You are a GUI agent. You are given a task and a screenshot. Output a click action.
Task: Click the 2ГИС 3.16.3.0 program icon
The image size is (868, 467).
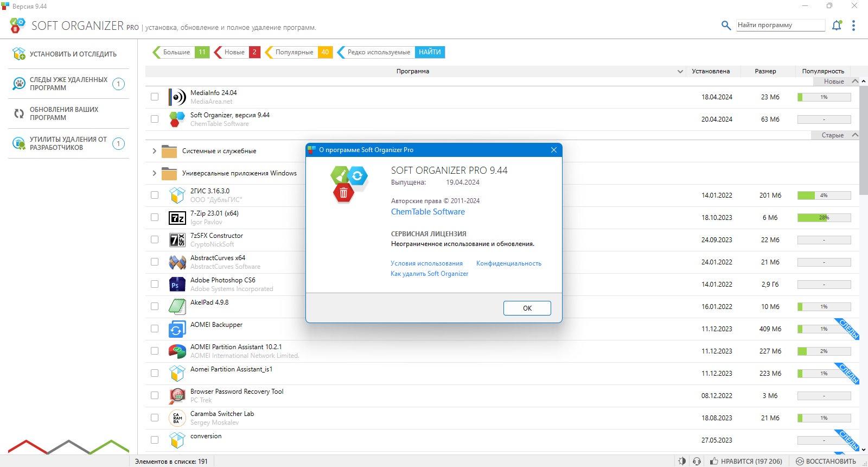177,195
